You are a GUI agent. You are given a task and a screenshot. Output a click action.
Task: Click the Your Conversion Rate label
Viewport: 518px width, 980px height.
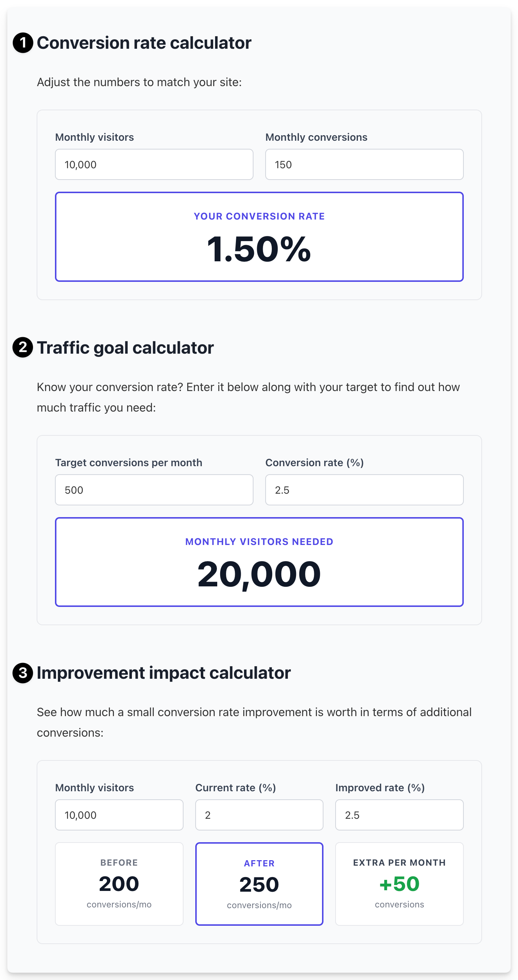point(259,216)
